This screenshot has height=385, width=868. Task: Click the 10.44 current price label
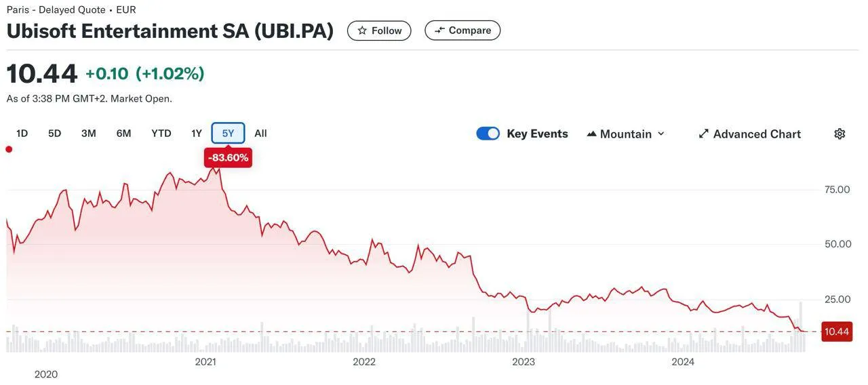837,331
